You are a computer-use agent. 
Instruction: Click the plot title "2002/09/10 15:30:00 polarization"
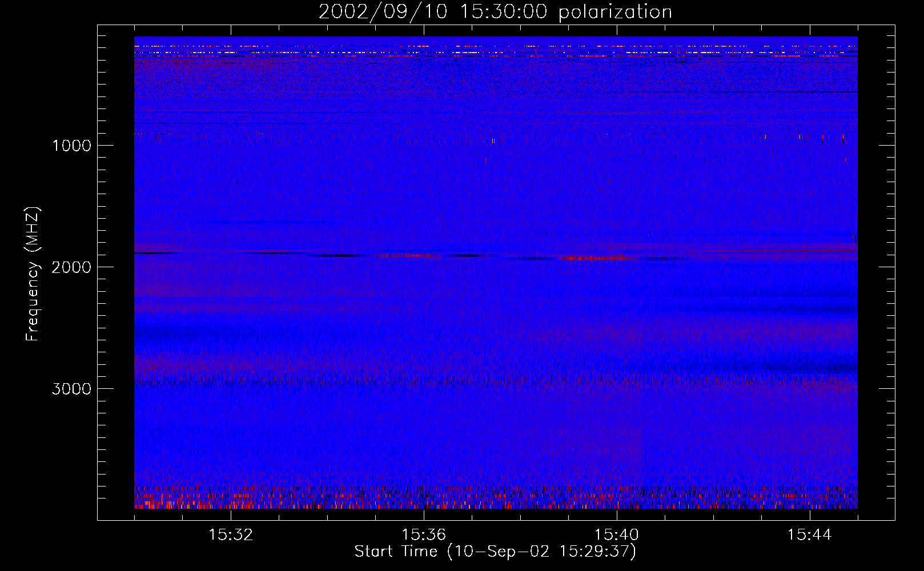point(495,12)
